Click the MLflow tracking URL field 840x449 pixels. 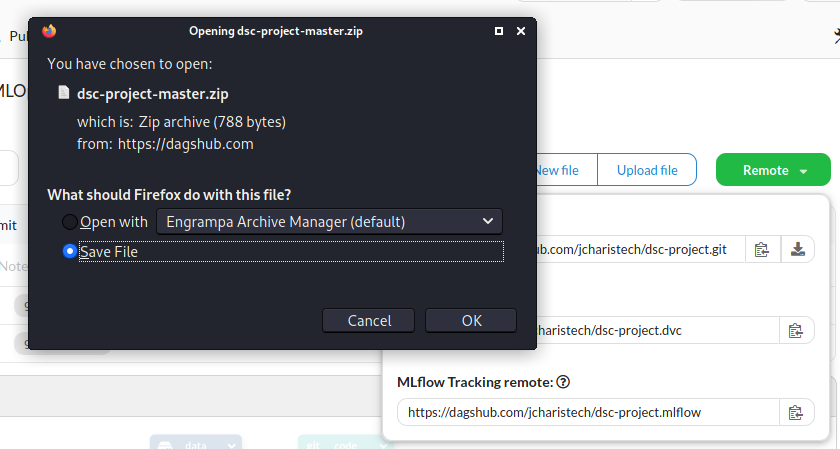point(588,413)
